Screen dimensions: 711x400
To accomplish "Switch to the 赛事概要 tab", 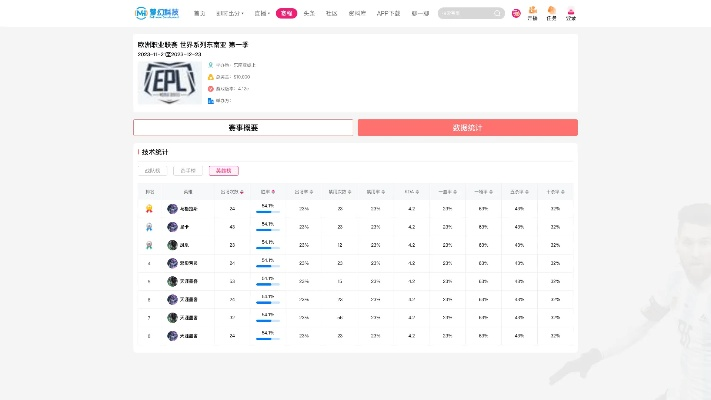I will click(243, 128).
